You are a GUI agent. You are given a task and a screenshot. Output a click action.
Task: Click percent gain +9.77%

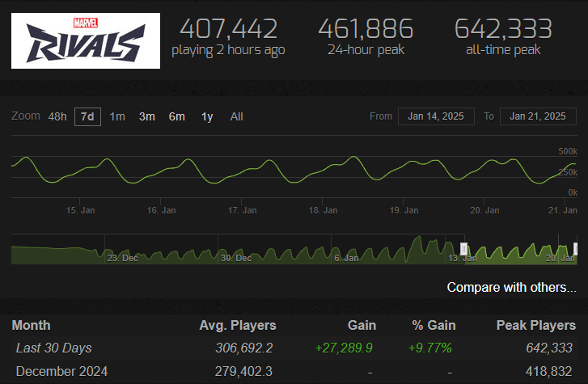click(429, 348)
